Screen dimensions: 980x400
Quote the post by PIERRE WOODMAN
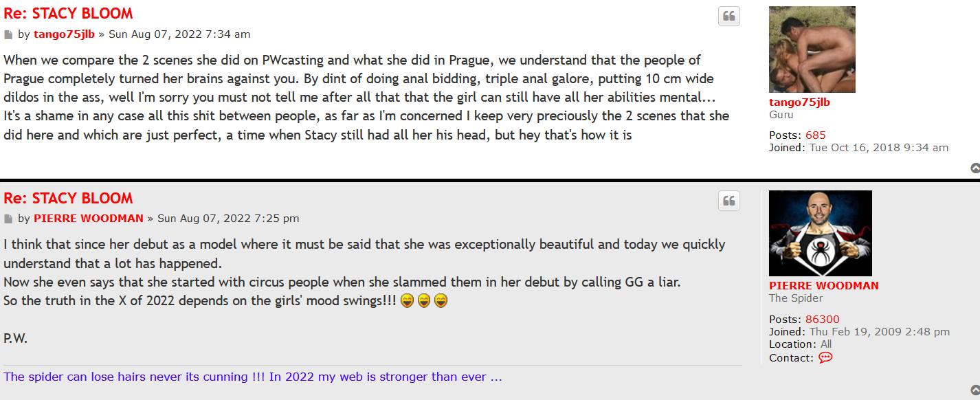click(x=729, y=201)
